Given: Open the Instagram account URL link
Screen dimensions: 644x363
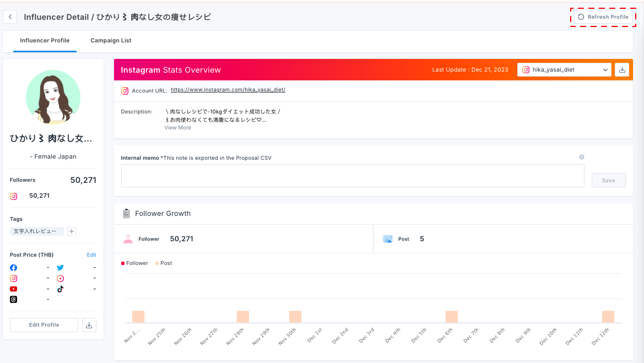Looking at the screenshot, I should [228, 90].
